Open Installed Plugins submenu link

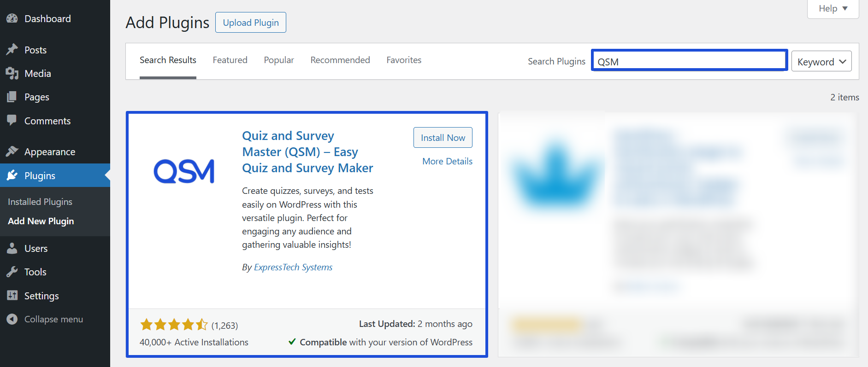[x=40, y=202]
